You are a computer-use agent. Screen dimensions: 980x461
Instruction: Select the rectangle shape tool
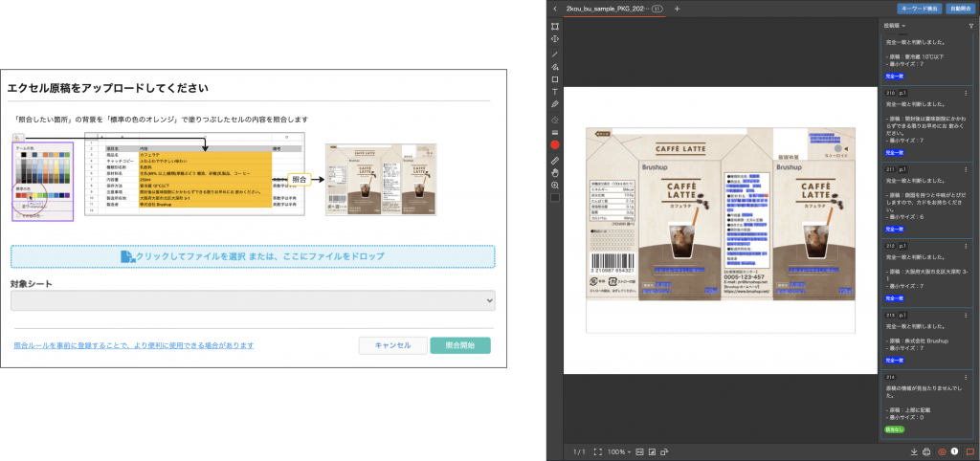[x=555, y=79]
